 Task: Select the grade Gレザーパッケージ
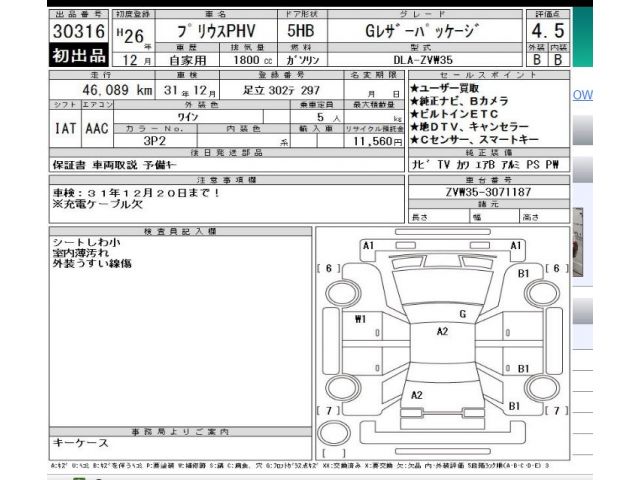(422, 31)
